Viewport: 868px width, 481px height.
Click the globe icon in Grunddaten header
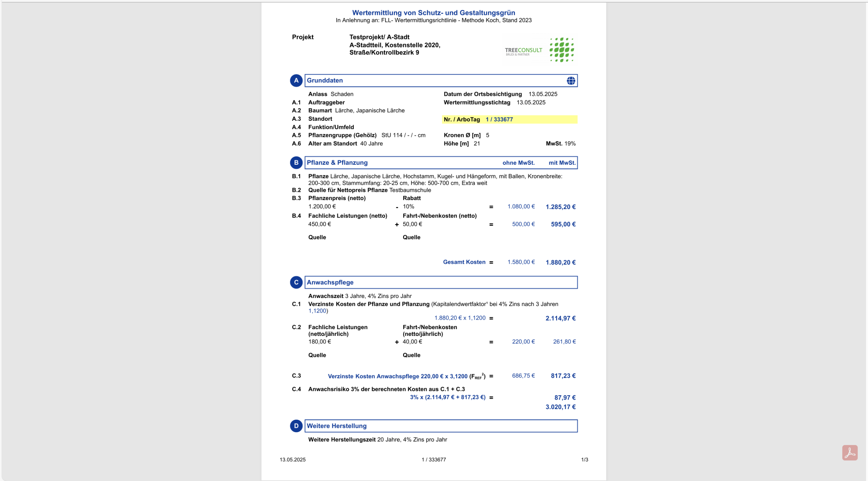coord(571,81)
